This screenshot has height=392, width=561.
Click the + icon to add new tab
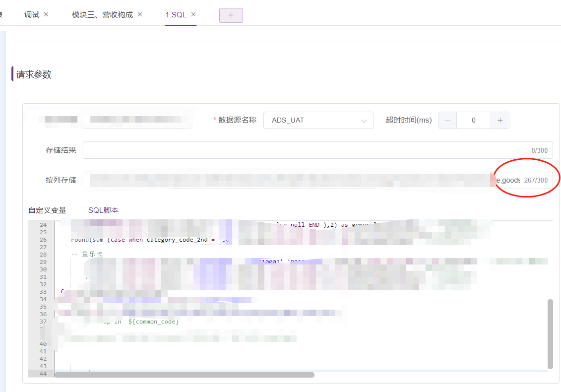(231, 15)
